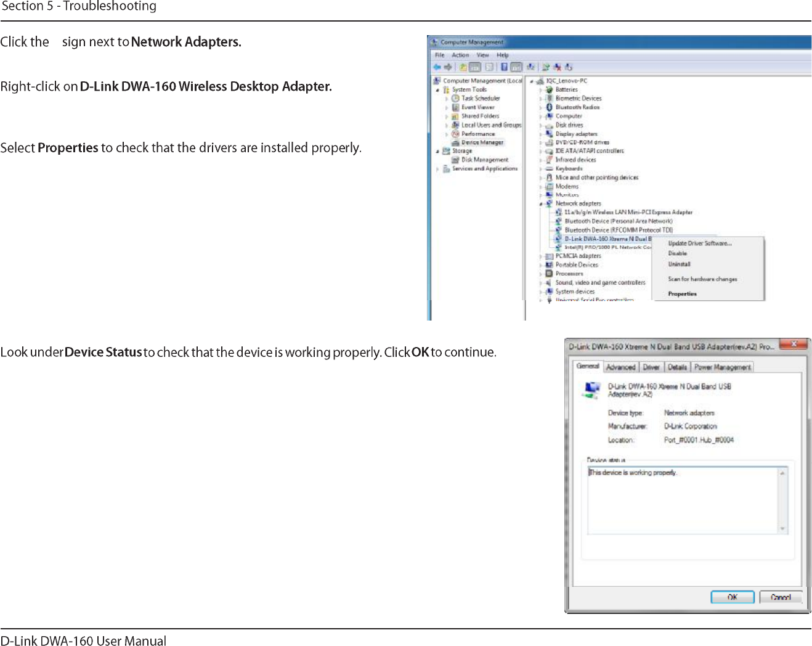Click the Back arrow in Computer Management toolbar
812x646 pixels.
tap(437, 67)
